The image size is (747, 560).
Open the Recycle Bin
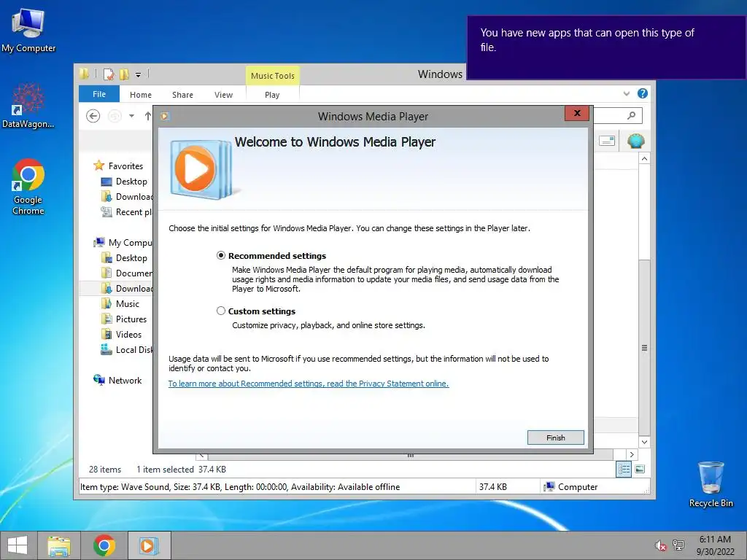711,484
